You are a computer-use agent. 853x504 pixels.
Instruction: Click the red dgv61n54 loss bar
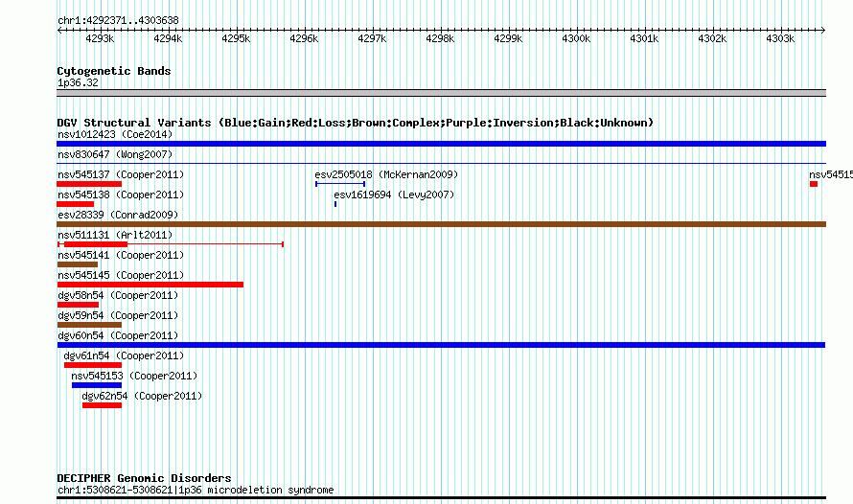(x=92, y=365)
